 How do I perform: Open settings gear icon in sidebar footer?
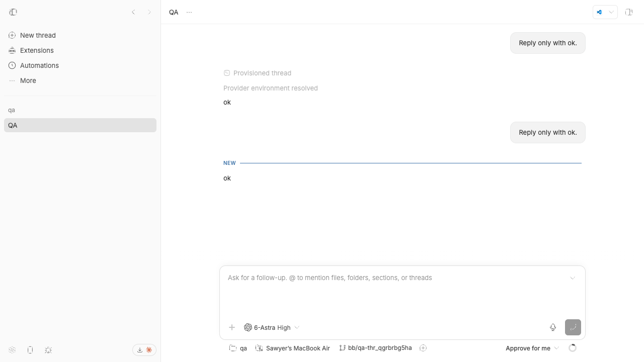click(x=12, y=350)
